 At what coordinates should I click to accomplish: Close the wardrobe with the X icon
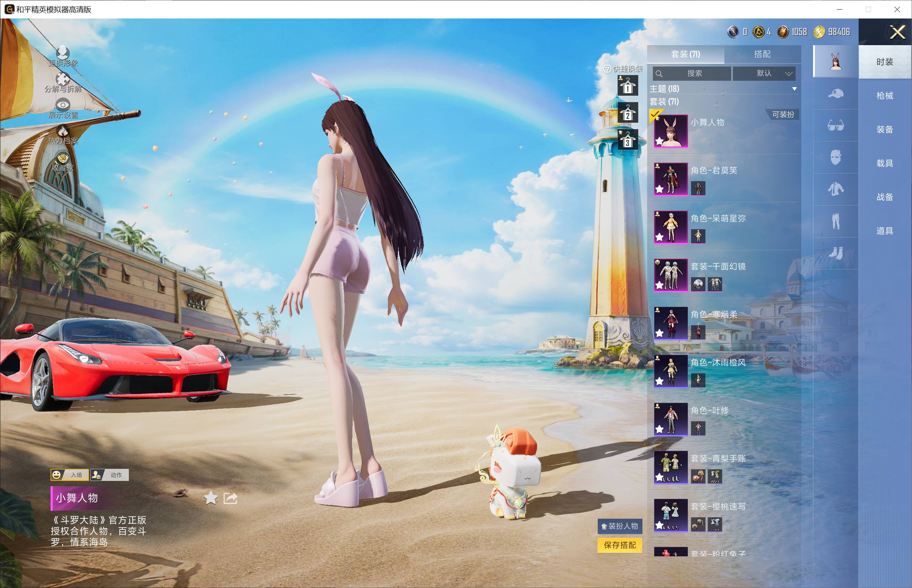897,32
